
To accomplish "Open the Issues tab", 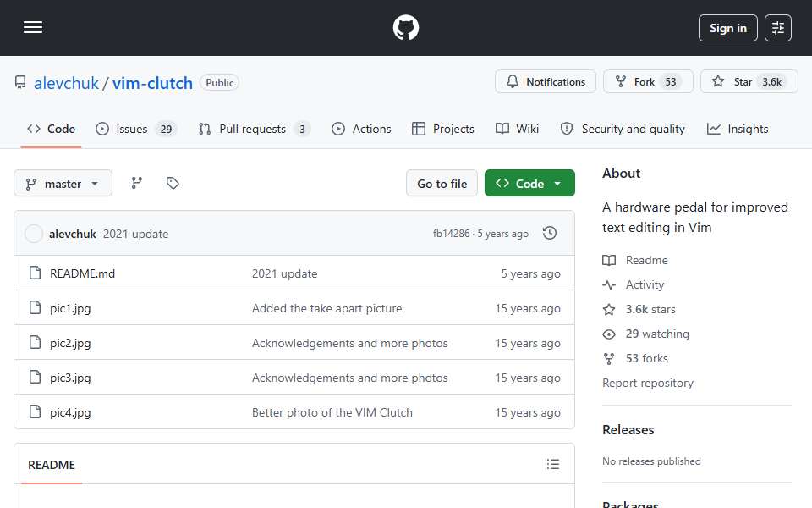I will (x=137, y=129).
